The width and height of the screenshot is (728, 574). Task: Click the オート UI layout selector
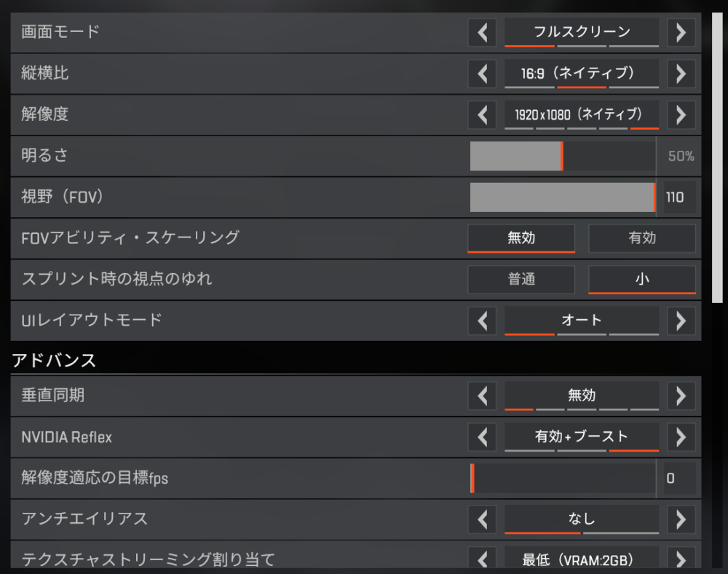pos(582,321)
